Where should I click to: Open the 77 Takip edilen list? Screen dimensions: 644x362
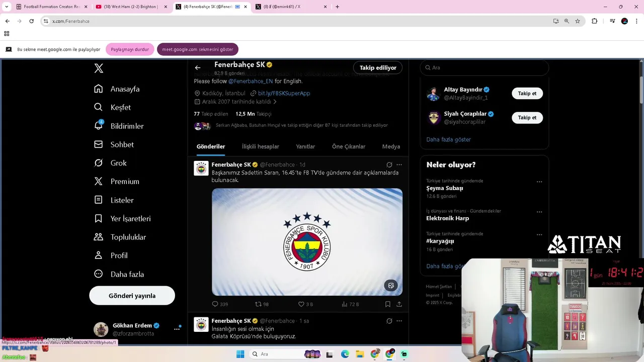coord(211,114)
